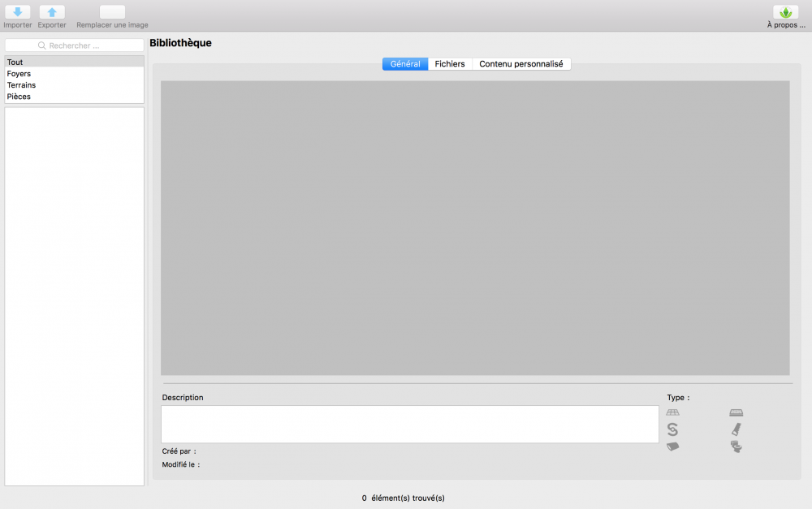Click the Exporter up-arrow toolbar button
The width and height of the screenshot is (812, 509).
click(x=52, y=12)
